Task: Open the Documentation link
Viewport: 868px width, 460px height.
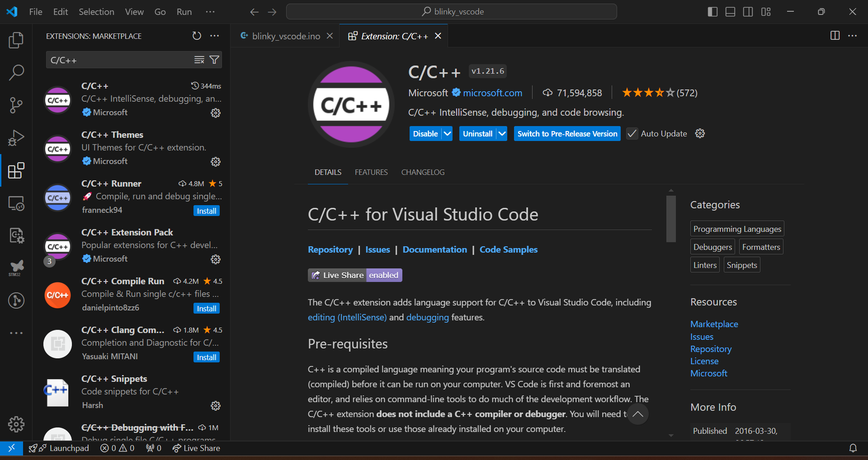Action: coord(435,249)
